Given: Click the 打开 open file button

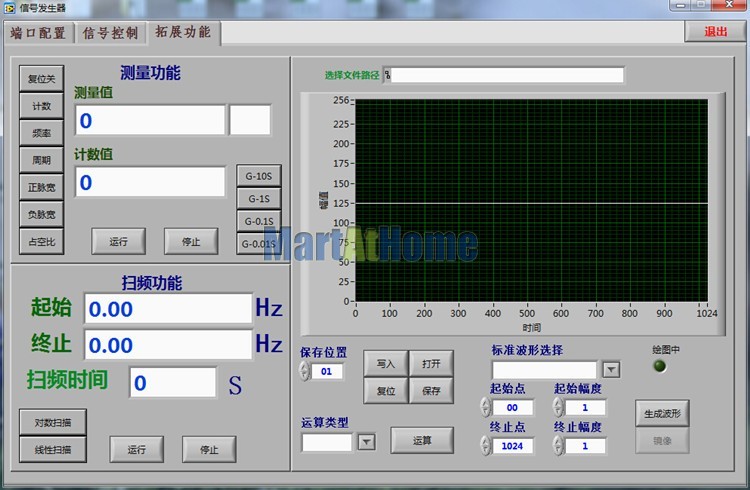Looking at the screenshot, I should point(431,363).
